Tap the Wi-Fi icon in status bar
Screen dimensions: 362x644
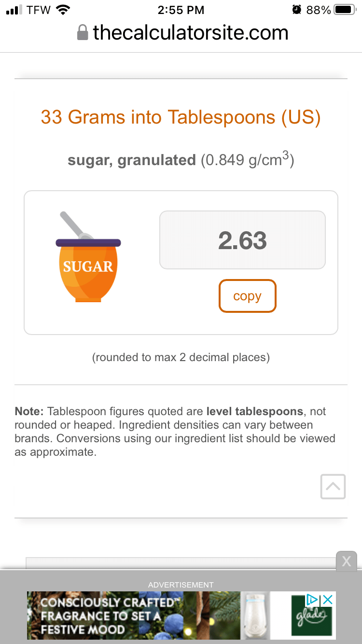(x=63, y=10)
